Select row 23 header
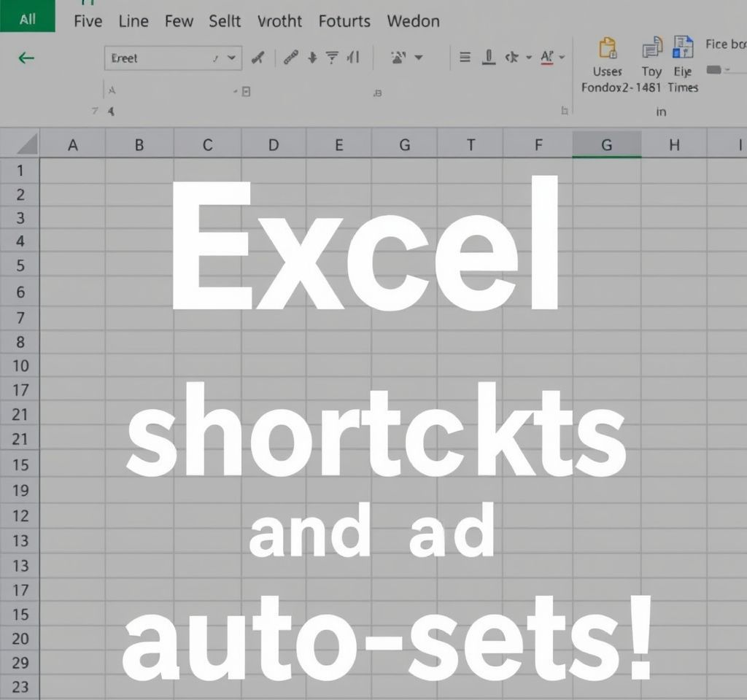 click(x=20, y=687)
